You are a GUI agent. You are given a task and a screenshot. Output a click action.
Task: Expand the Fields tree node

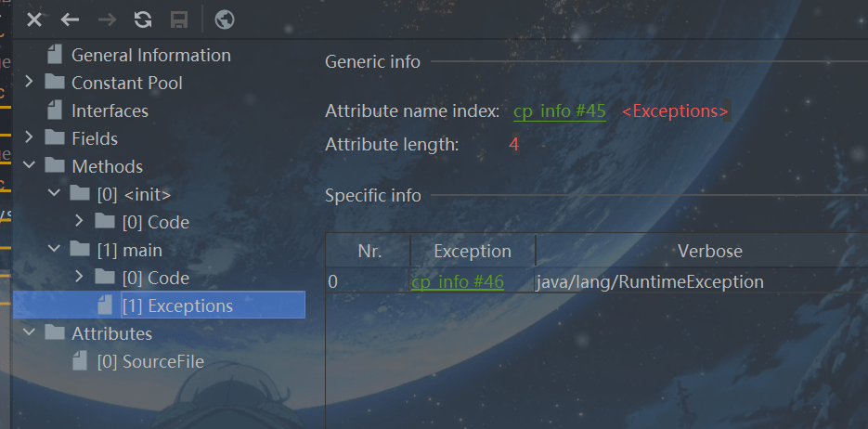point(29,138)
